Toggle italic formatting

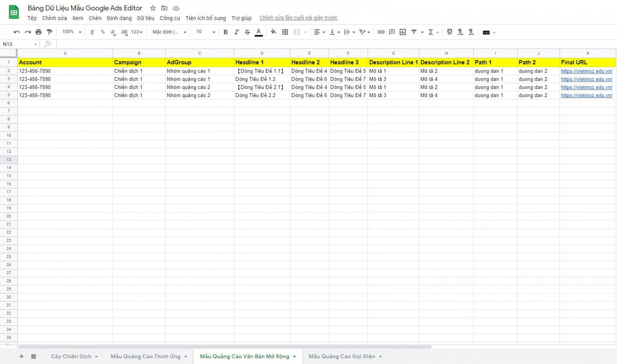tap(237, 32)
